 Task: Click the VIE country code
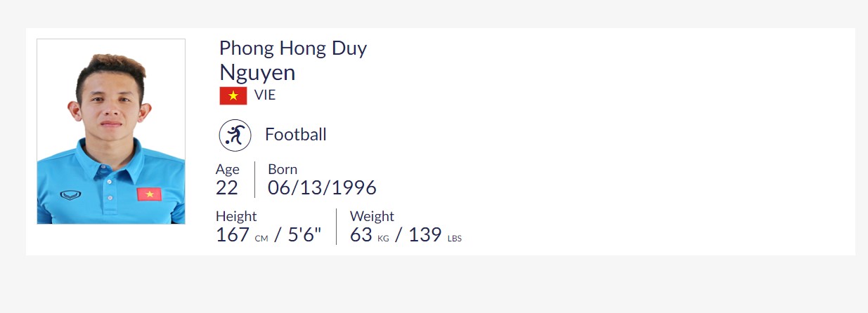point(265,95)
